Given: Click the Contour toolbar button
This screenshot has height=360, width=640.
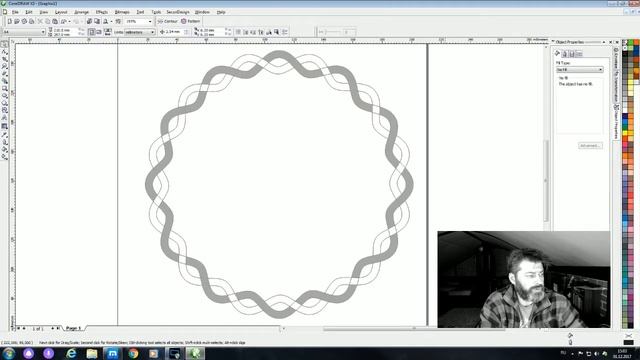Looking at the screenshot, I should [x=168, y=21].
